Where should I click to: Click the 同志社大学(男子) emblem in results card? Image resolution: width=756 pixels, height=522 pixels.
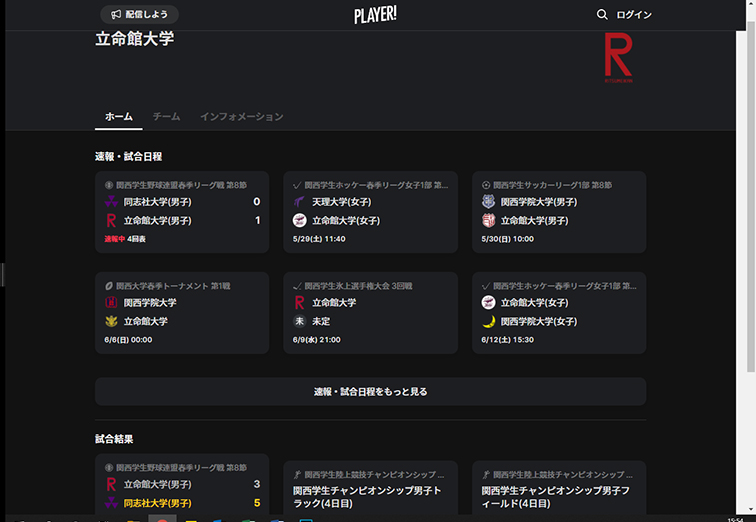[x=111, y=503]
